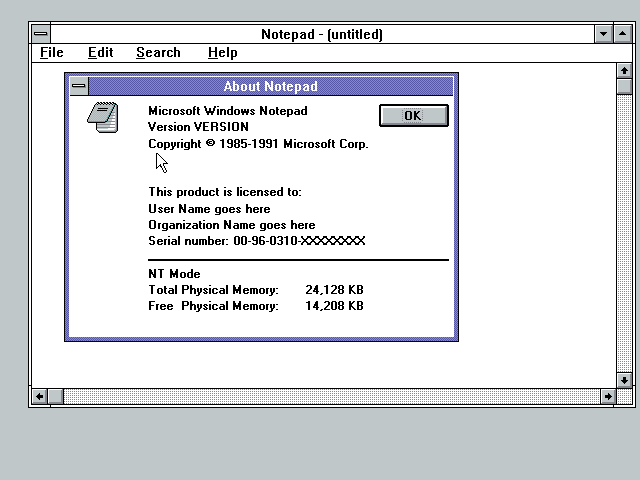Click 'User Name goes here' text
Image resolution: width=640 pixels, height=480 pixels.
209,209
